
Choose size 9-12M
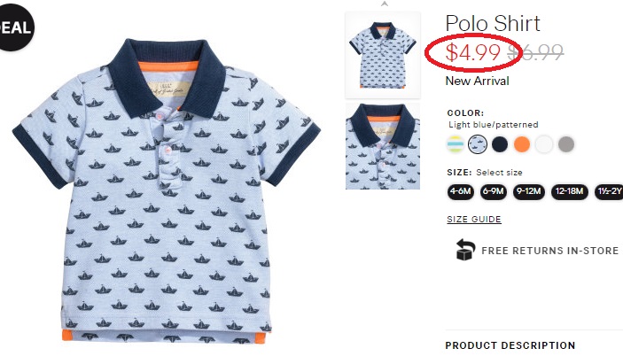coord(528,190)
